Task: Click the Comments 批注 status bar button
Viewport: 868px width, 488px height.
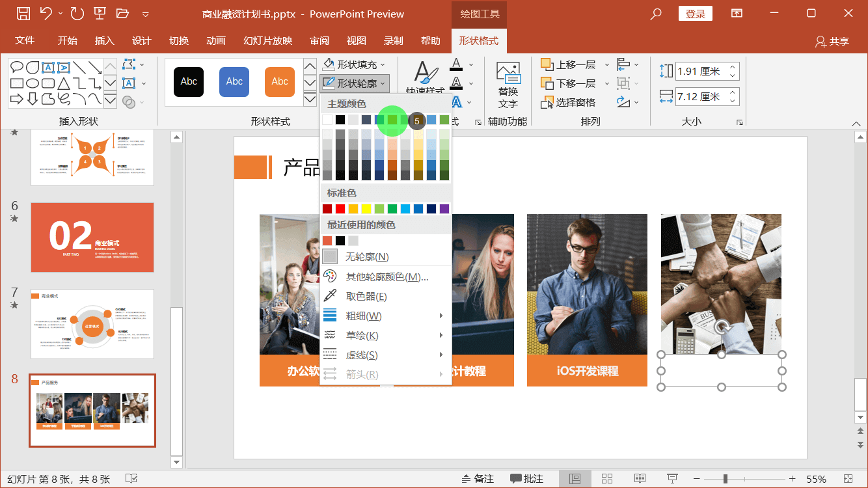Action: pyautogui.click(x=526, y=479)
